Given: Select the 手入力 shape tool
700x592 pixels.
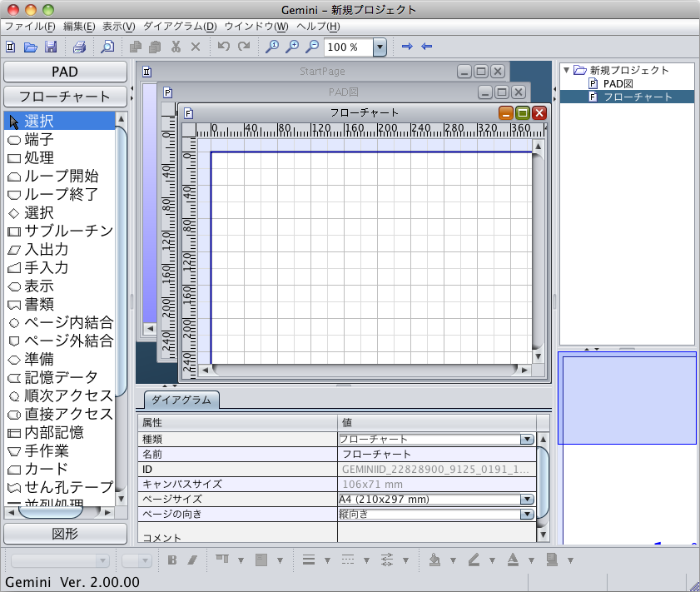Looking at the screenshot, I should pos(60,267).
